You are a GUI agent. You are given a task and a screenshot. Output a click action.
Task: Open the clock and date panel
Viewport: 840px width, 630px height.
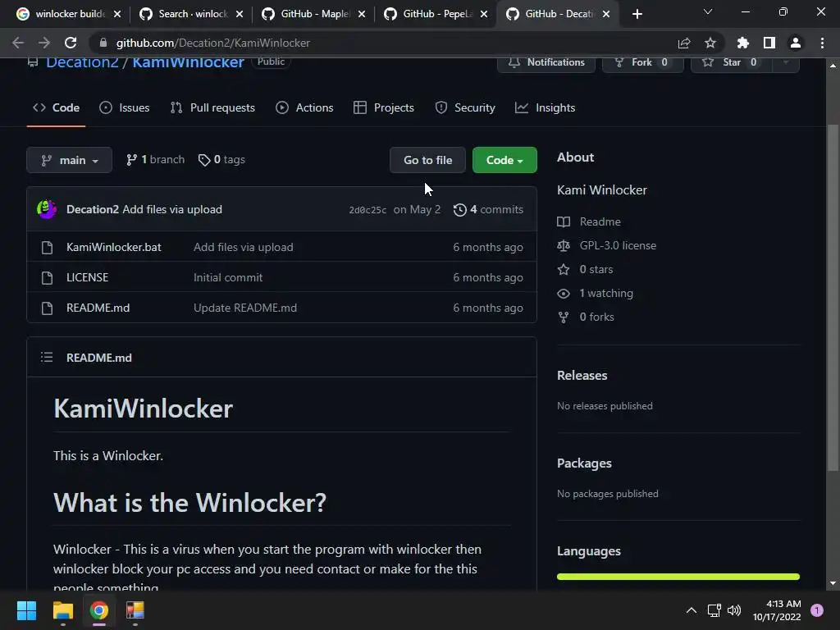click(777, 610)
